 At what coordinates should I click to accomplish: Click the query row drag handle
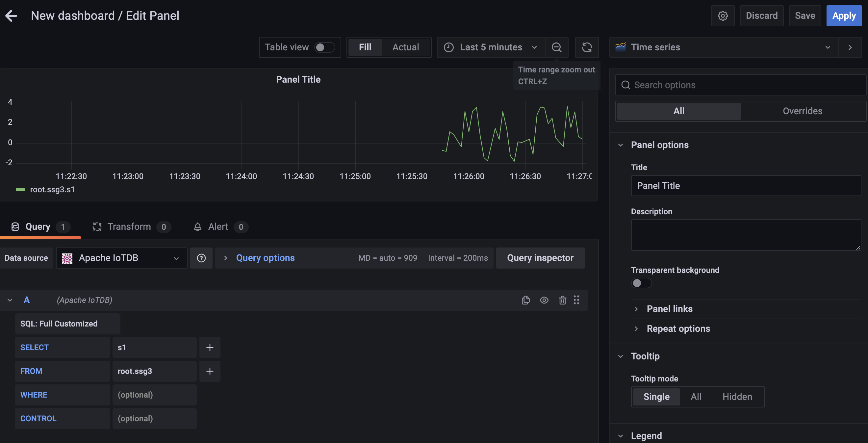(576, 300)
